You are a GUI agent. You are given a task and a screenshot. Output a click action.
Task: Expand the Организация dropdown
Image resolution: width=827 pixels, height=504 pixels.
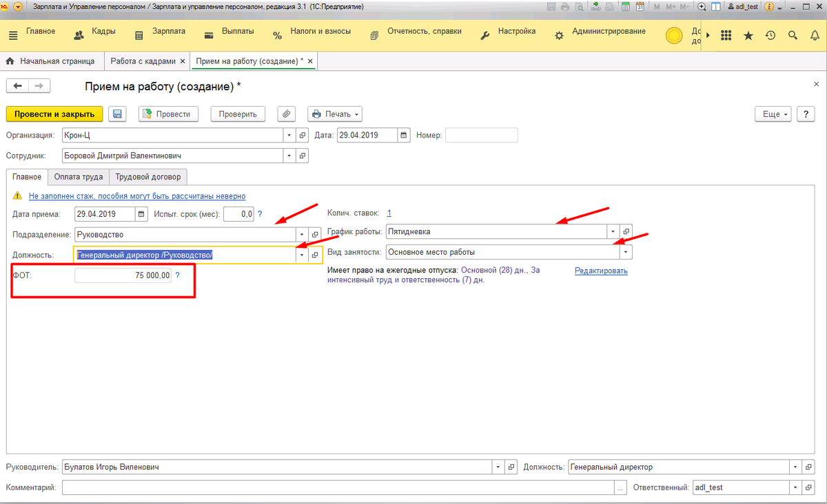289,135
